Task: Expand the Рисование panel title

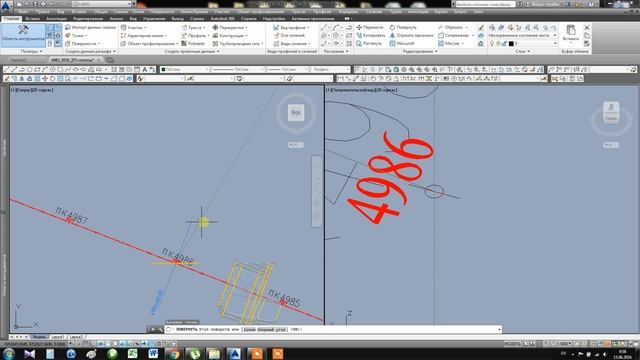Action: pos(336,51)
